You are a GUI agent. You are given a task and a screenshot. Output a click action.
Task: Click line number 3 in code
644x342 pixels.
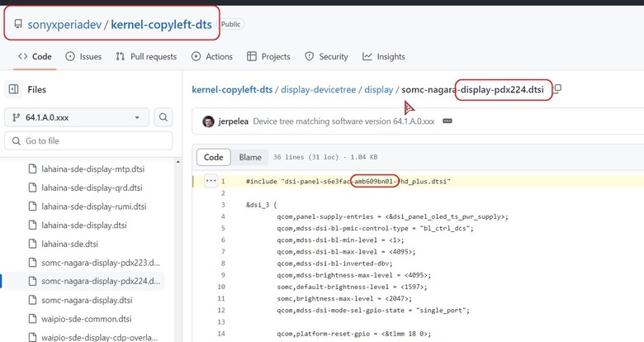[223, 205]
